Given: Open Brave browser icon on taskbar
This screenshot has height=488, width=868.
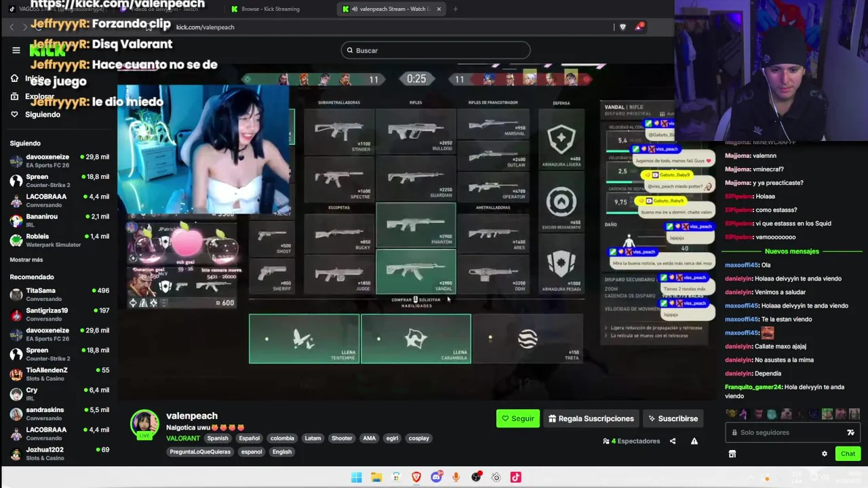Looking at the screenshot, I should (x=416, y=477).
